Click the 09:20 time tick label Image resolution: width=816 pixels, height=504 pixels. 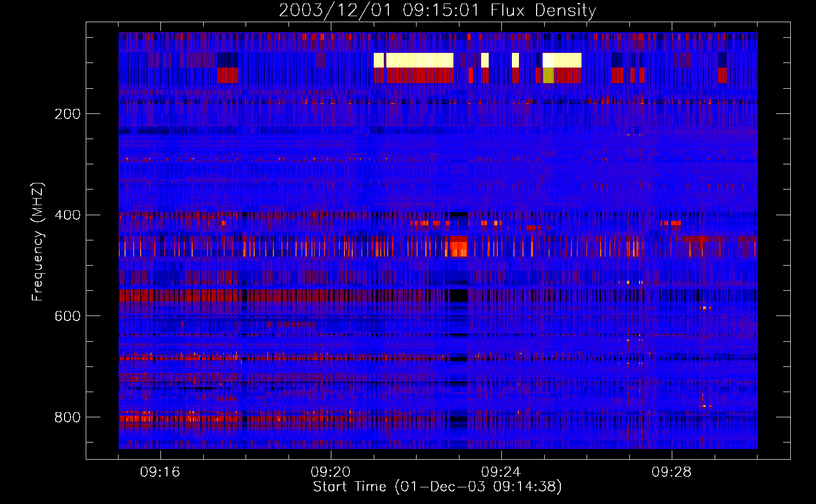(x=331, y=472)
